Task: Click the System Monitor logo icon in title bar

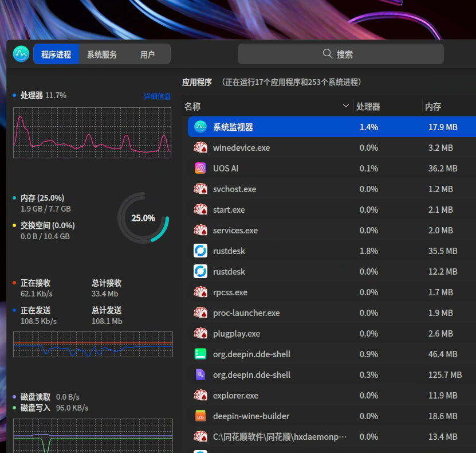Action: point(21,54)
